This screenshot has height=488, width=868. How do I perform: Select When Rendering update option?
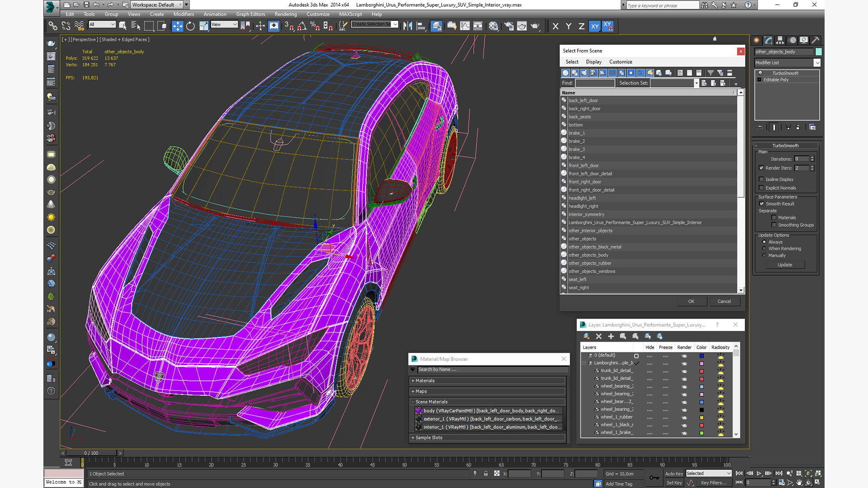click(x=764, y=249)
